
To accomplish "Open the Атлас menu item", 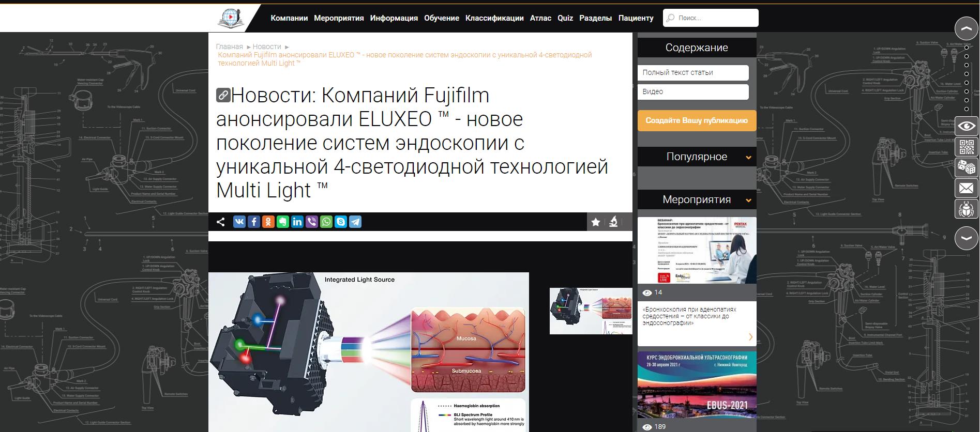I will (540, 18).
